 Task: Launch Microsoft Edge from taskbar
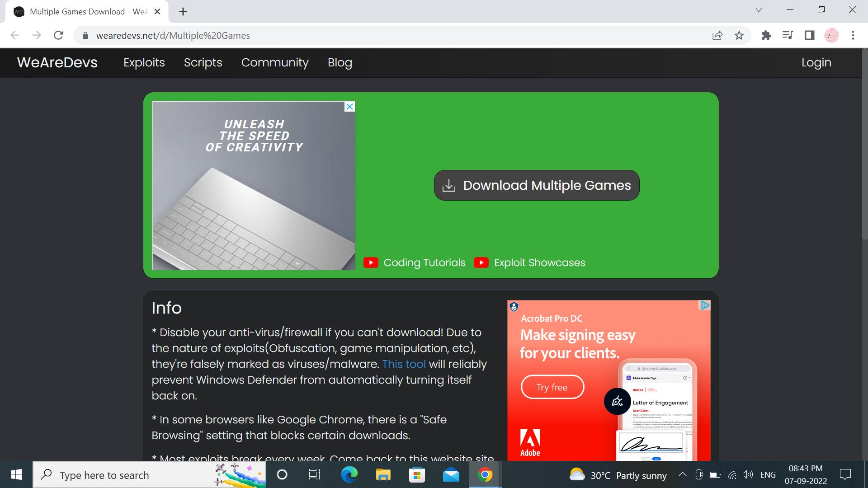tap(349, 475)
